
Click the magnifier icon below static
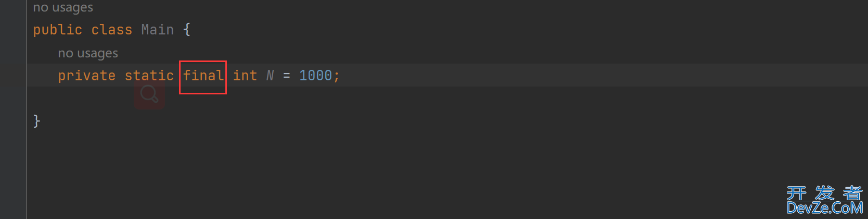coord(149,94)
